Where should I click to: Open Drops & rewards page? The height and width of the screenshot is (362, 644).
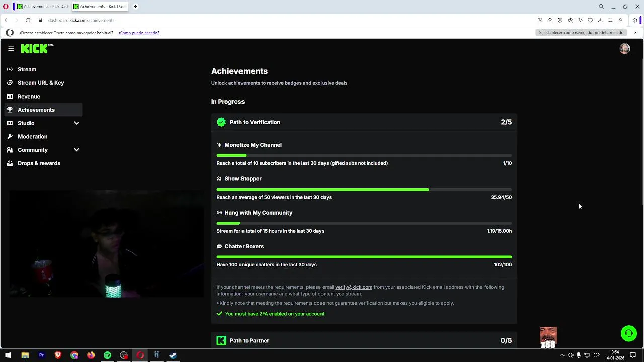coord(43,163)
